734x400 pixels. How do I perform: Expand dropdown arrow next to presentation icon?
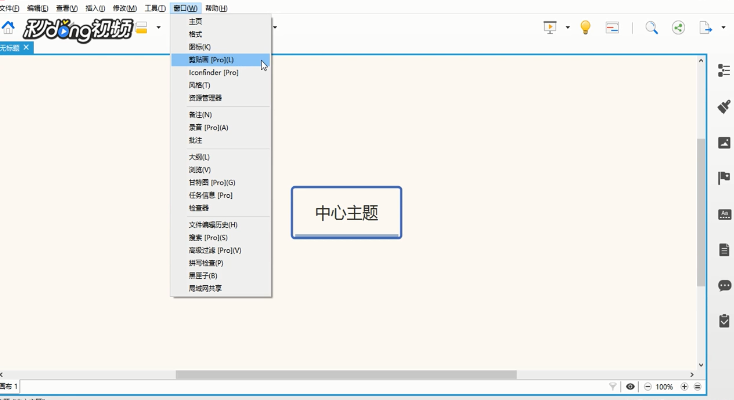coord(568,28)
